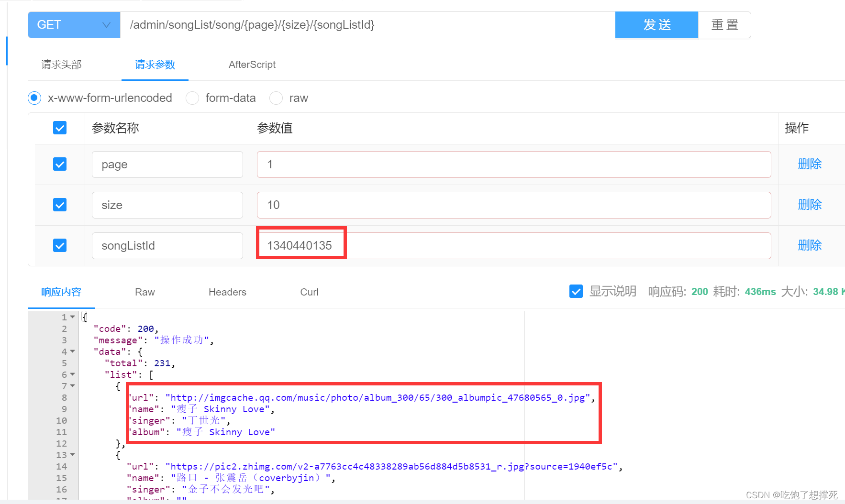Collapse the first list item at line 7
Viewport: 845px width, 504px height.
[73, 386]
